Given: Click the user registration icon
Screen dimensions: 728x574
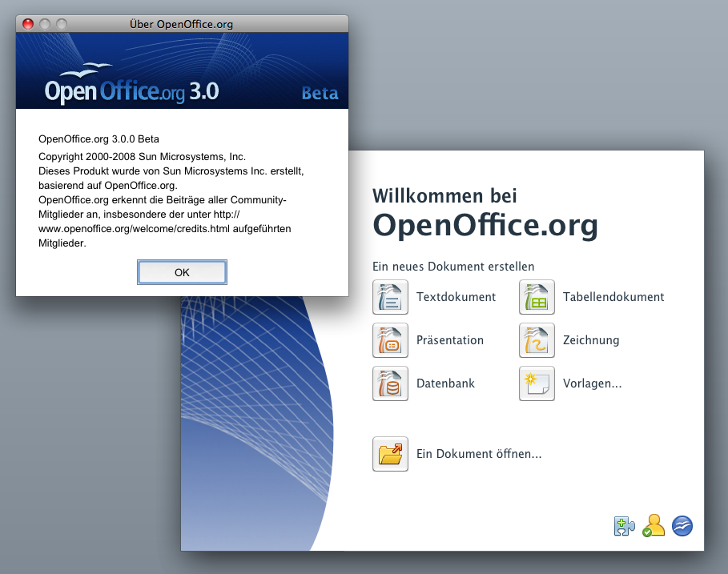Looking at the screenshot, I should point(654,526).
